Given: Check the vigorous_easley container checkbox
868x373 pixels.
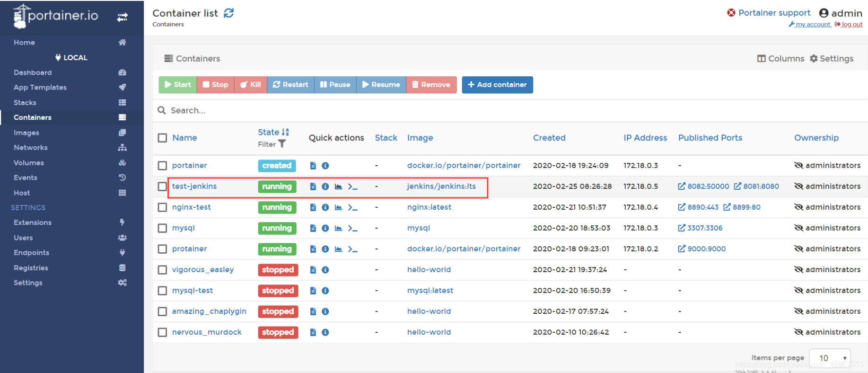Looking at the screenshot, I should point(162,270).
